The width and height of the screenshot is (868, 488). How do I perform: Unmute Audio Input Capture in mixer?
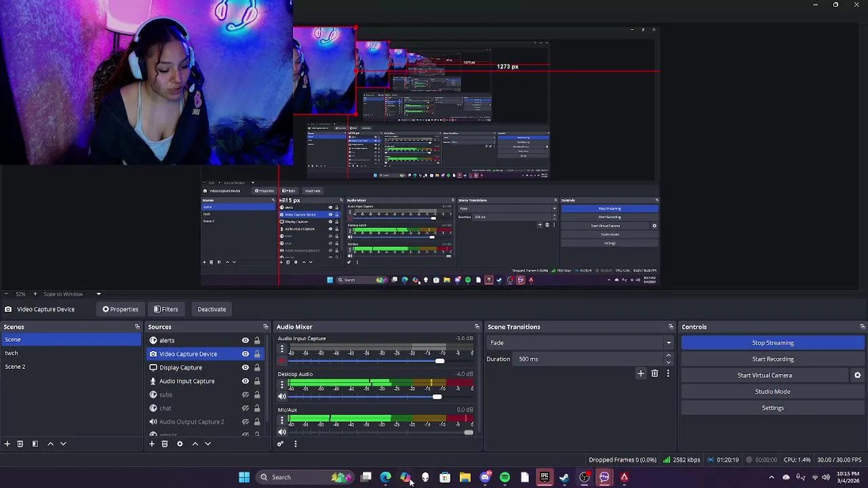(x=282, y=361)
